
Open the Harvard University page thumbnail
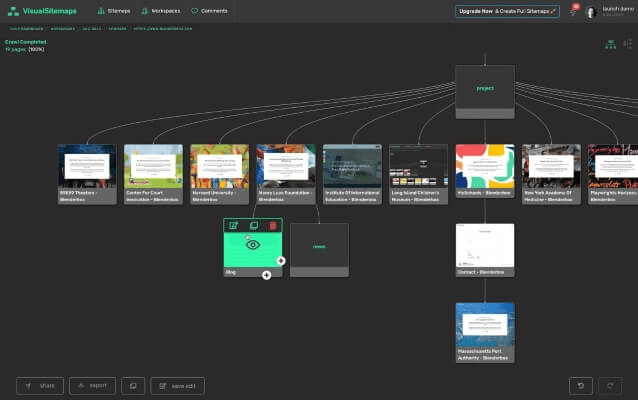[220, 166]
